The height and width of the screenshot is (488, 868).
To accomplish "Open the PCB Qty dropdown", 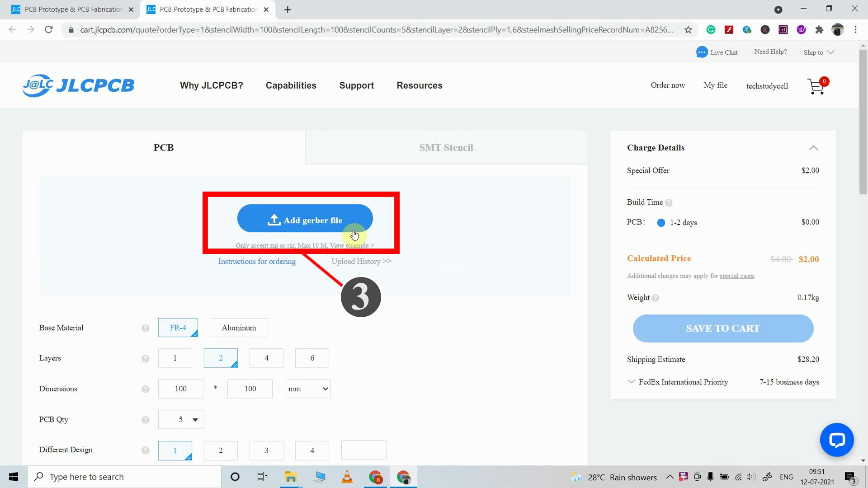I will point(180,419).
